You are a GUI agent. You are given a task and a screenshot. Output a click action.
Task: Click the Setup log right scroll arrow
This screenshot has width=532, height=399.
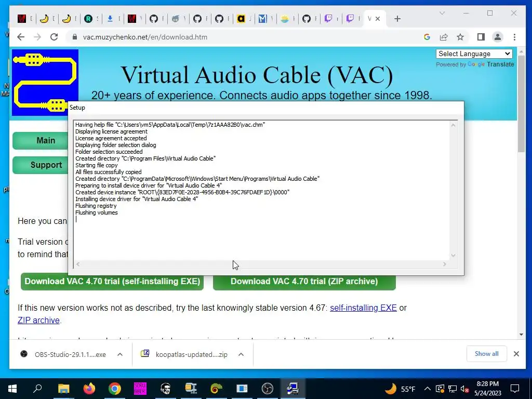[x=445, y=264]
